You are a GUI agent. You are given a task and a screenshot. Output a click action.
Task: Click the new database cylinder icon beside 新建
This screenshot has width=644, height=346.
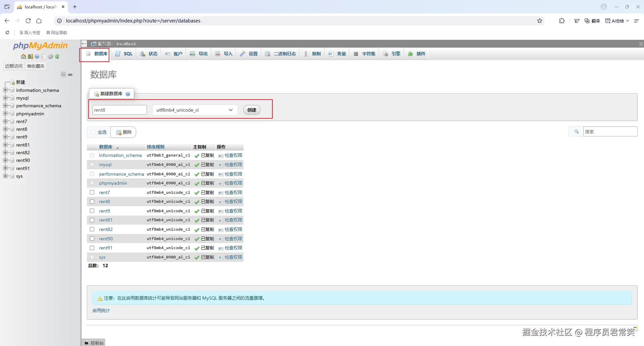tap(12, 82)
